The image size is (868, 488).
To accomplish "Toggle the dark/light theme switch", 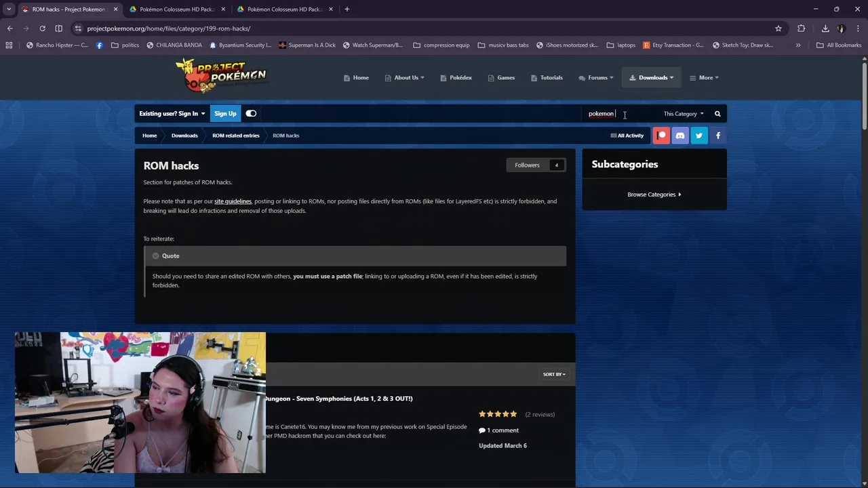I will point(251,114).
